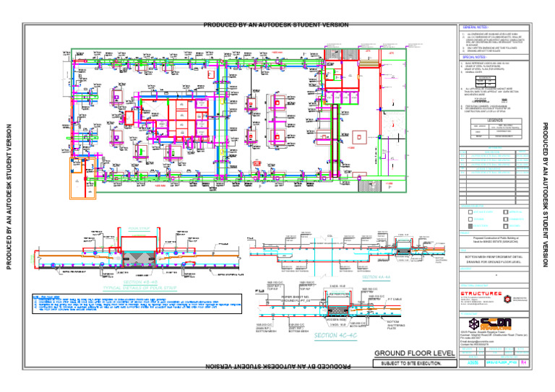Click BOTTOM SHUTTERING PLATE label in Section 4C-4C
The height and width of the screenshot is (392, 555).
tap(396, 325)
